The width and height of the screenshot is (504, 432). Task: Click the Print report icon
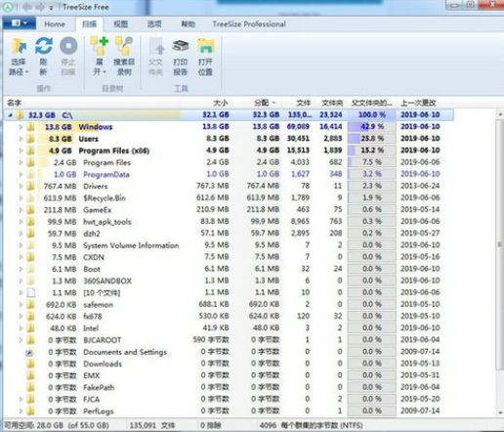click(x=181, y=46)
